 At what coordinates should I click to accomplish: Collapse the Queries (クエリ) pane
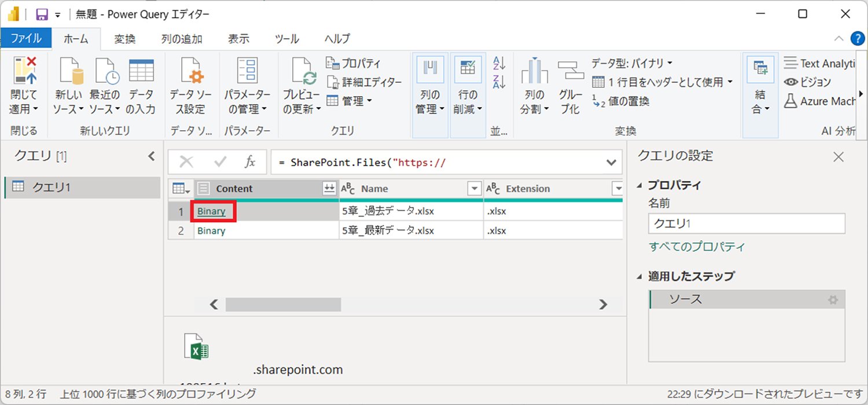(152, 156)
